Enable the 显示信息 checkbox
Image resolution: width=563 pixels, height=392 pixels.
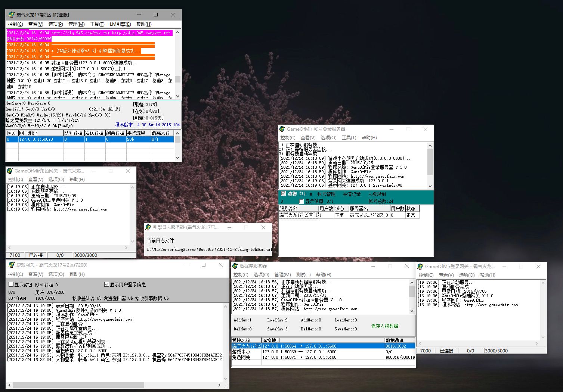[301, 201]
